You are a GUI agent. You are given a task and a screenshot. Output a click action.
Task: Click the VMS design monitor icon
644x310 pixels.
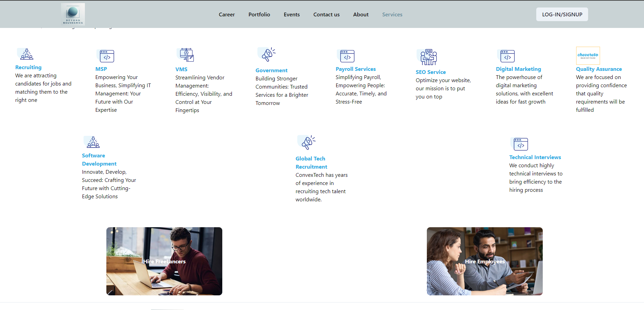pos(186,55)
